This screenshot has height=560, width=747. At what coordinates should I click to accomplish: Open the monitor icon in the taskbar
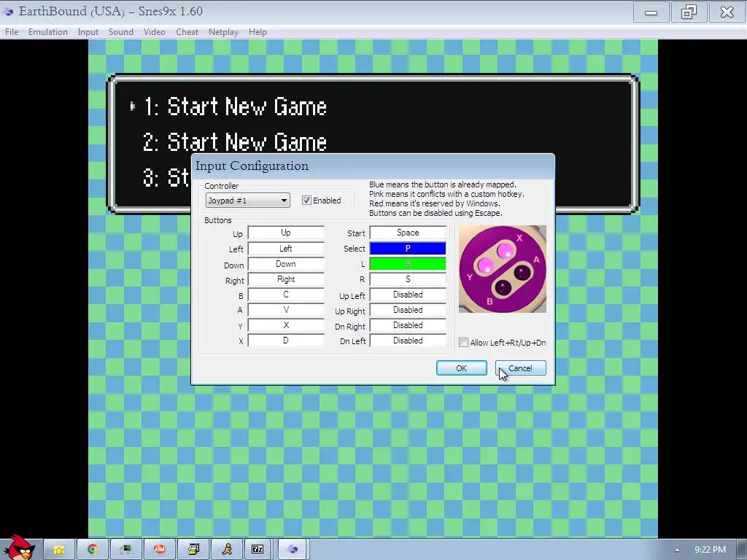click(125, 550)
